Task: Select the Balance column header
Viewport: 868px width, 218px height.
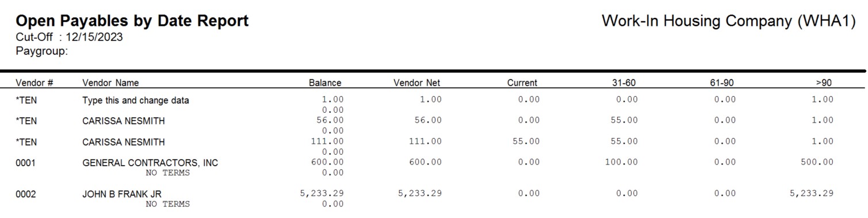Action: click(325, 83)
